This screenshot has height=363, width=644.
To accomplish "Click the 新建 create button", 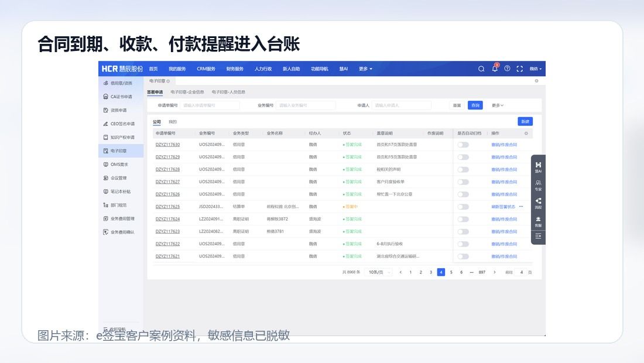I will point(525,122).
